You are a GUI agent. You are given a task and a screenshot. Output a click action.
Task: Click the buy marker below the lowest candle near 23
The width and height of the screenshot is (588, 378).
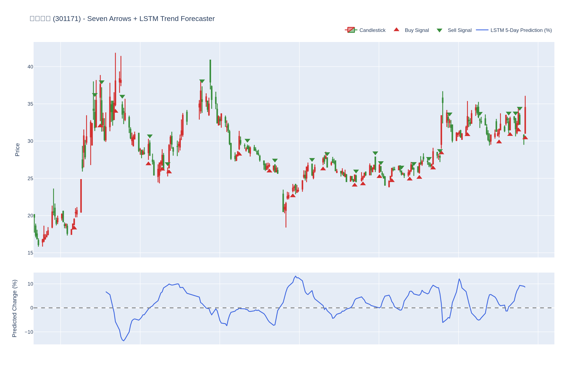coord(293,196)
